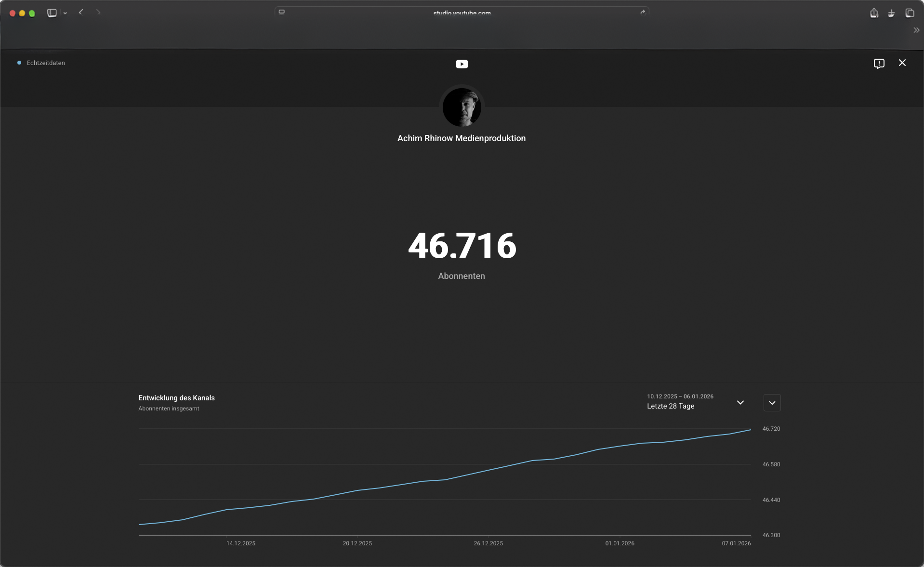Toggle the Safari sidebar
Viewport: 924px width, 567px height.
pyautogui.click(x=52, y=13)
